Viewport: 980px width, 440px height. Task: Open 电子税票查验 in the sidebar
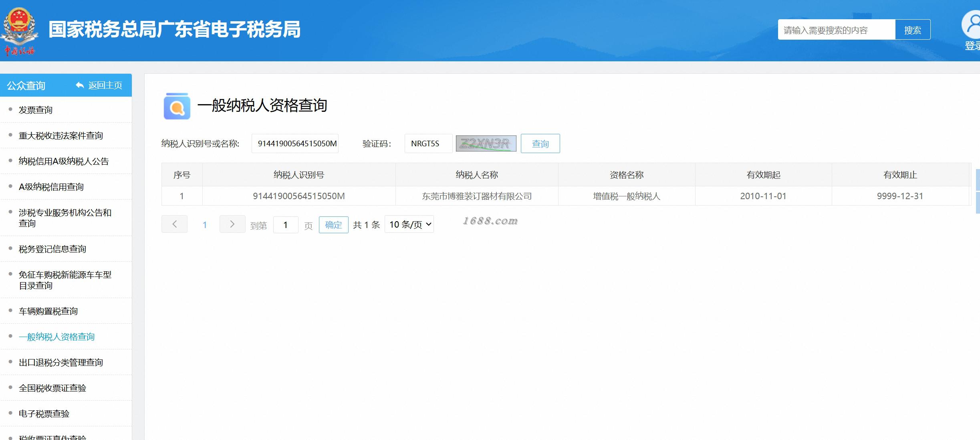pos(44,414)
